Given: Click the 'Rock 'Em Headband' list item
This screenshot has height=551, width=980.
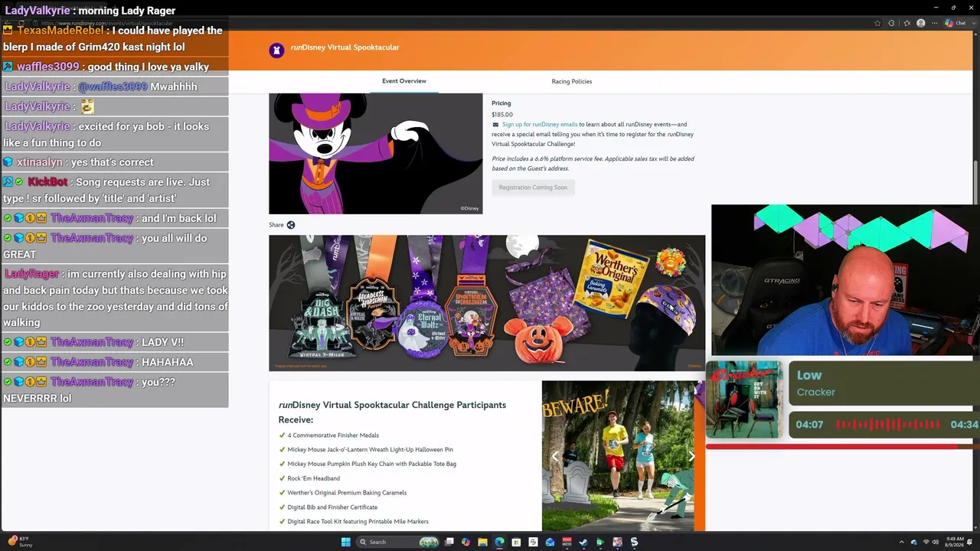Looking at the screenshot, I should coord(313,478).
